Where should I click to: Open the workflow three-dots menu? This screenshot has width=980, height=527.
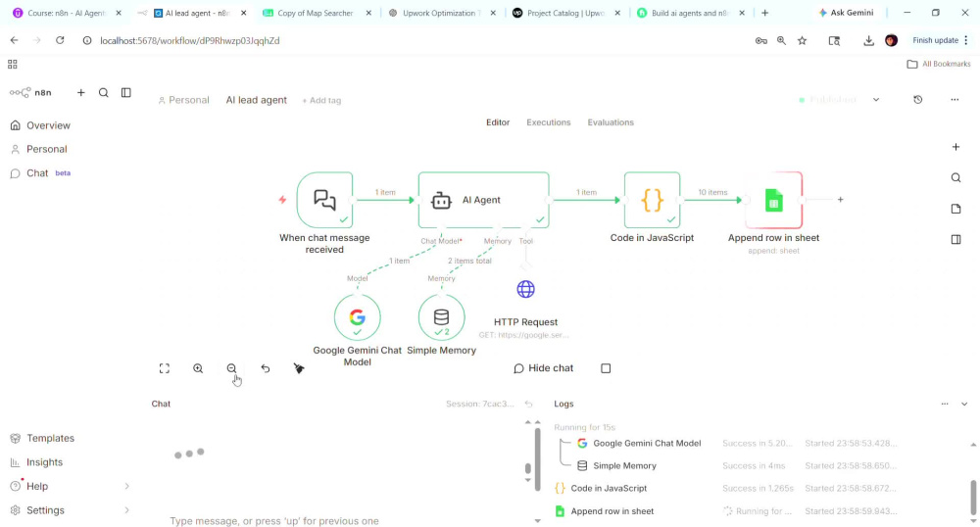[955, 100]
